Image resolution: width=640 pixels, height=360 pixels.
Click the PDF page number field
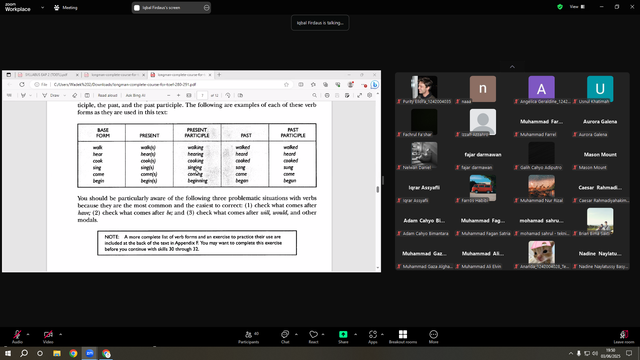tap(202, 96)
